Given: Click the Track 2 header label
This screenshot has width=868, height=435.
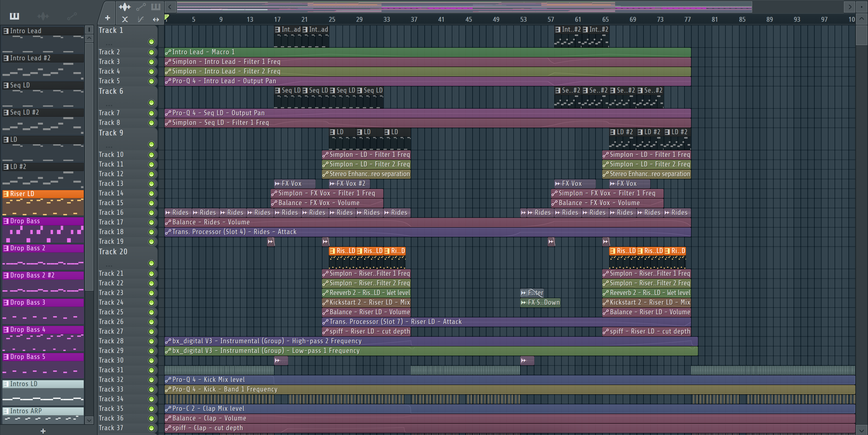Looking at the screenshot, I should [109, 52].
